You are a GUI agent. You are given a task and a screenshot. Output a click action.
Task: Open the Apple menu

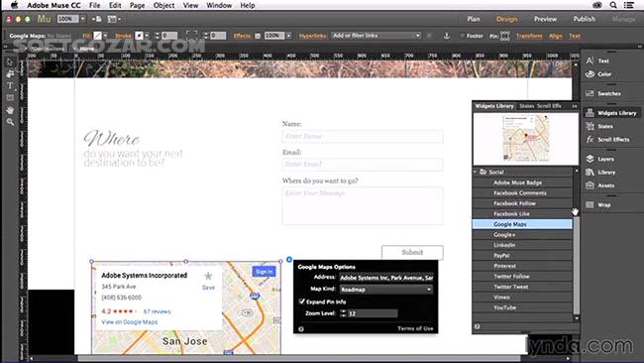point(14,5)
